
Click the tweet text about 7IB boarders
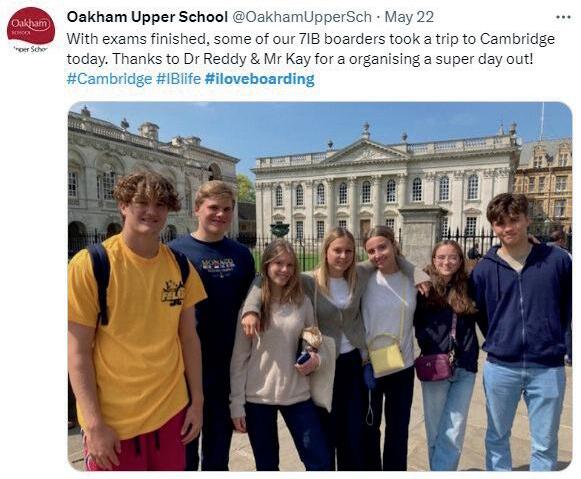click(x=311, y=49)
